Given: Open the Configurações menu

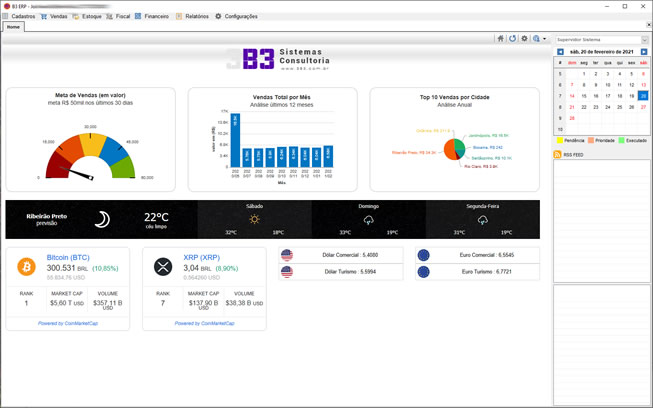Looking at the screenshot, I should [x=236, y=16].
